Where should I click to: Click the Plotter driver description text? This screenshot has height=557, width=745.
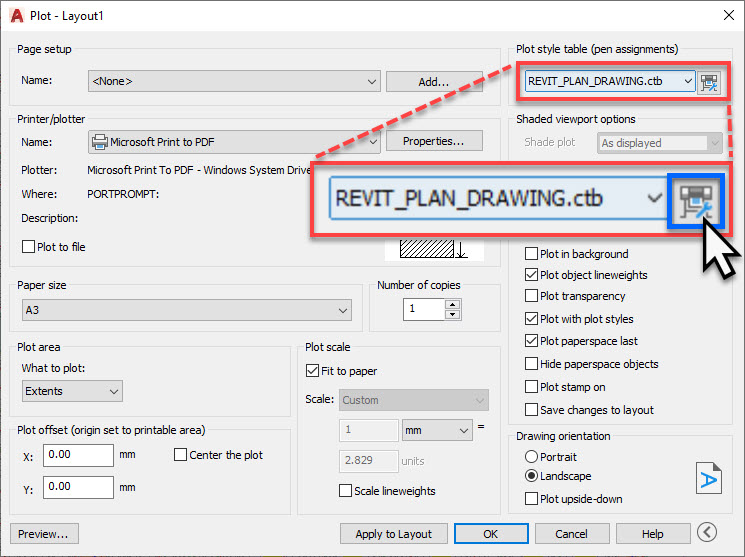[x=199, y=170]
